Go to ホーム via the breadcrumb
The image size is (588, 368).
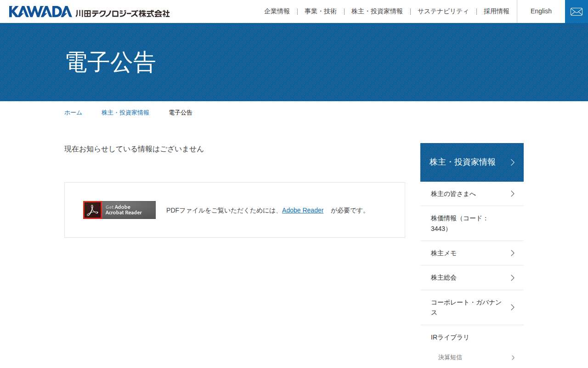tap(73, 113)
